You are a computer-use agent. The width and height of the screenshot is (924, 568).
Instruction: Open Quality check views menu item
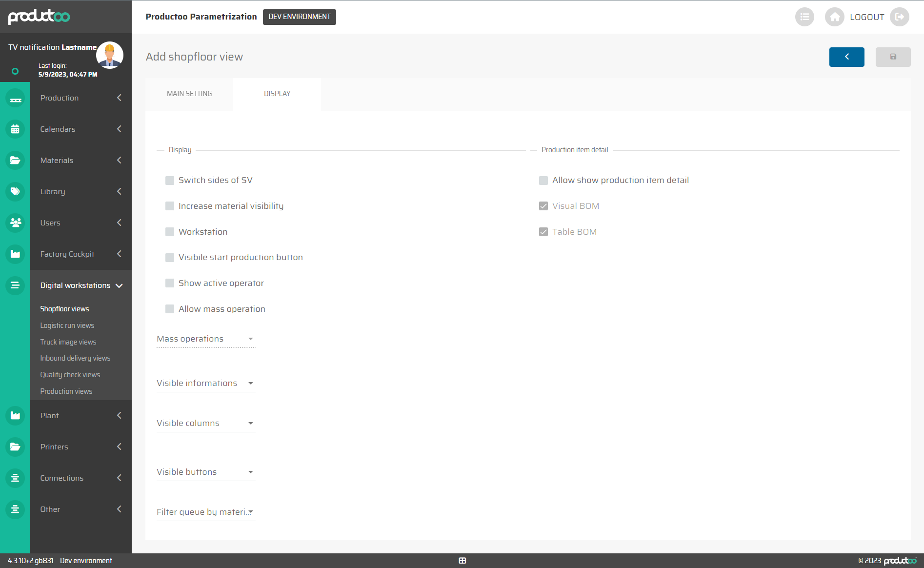(x=70, y=375)
